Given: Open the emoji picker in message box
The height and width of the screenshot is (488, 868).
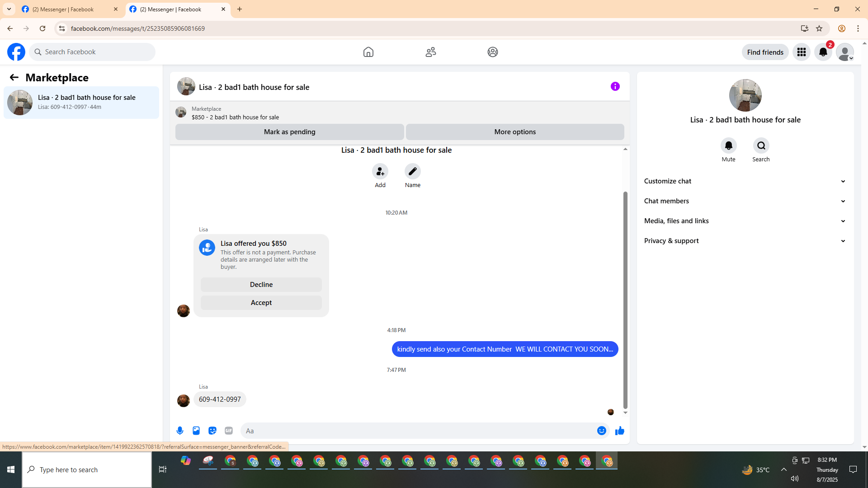Looking at the screenshot, I should (602, 431).
